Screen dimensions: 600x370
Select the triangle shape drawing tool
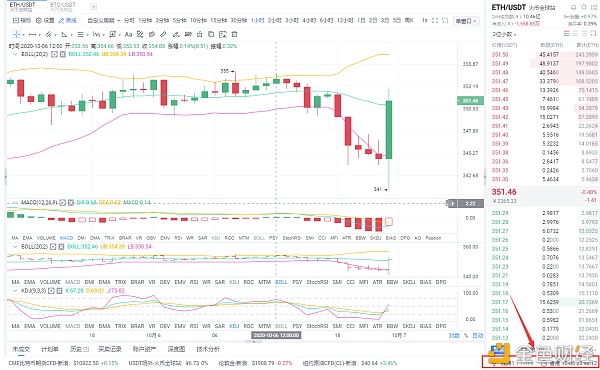point(64,34)
